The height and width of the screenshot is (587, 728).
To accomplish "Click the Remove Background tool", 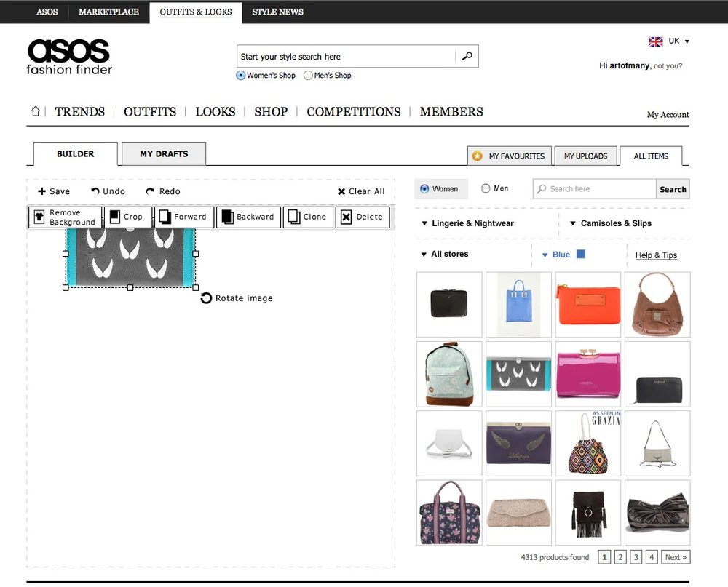I will (x=65, y=217).
